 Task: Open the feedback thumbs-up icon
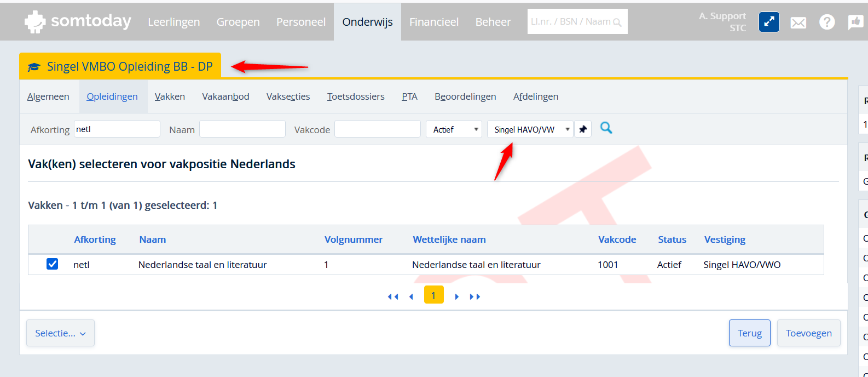[855, 22]
